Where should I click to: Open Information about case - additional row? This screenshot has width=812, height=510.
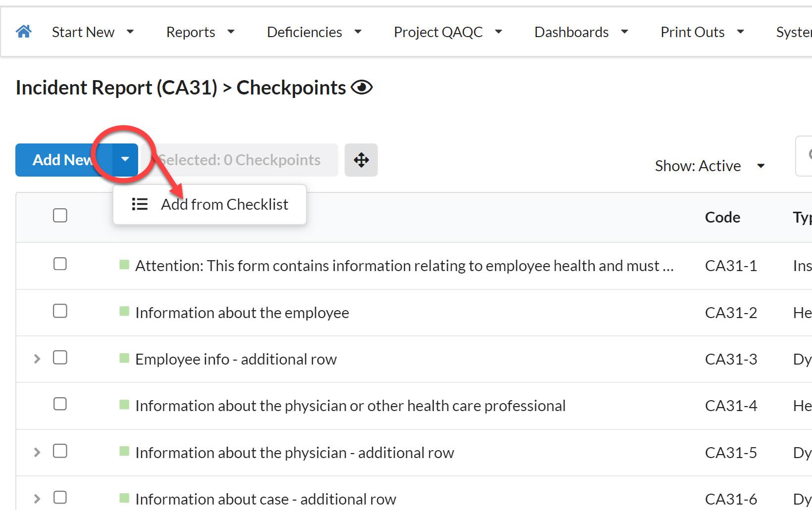click(265, 499)
